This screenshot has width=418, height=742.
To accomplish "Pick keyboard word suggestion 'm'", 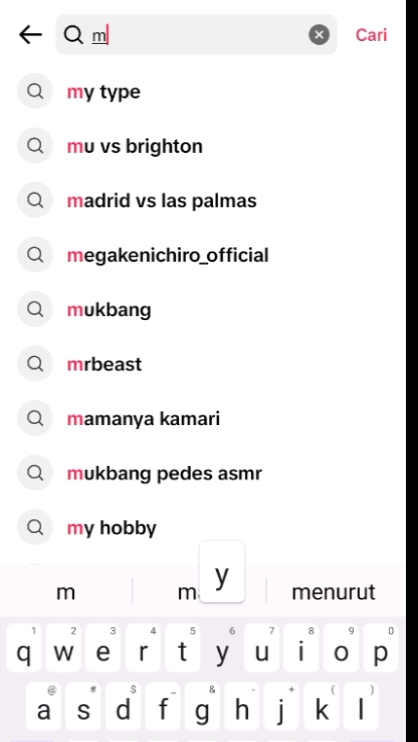I will [66, 592].
